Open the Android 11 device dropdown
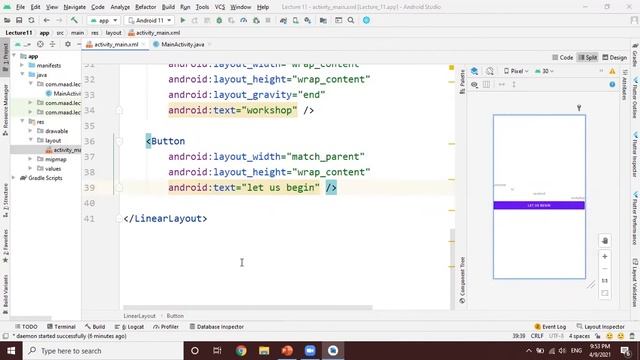 149,20
